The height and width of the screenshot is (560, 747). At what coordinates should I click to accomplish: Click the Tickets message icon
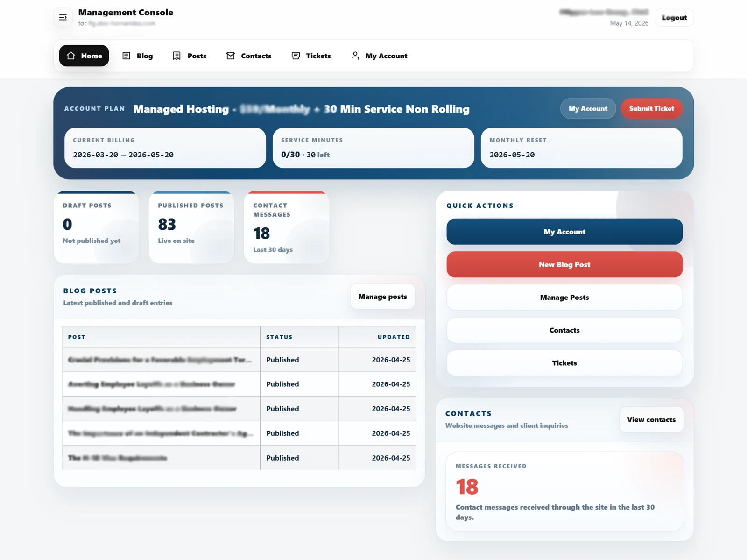click(296, 56)
